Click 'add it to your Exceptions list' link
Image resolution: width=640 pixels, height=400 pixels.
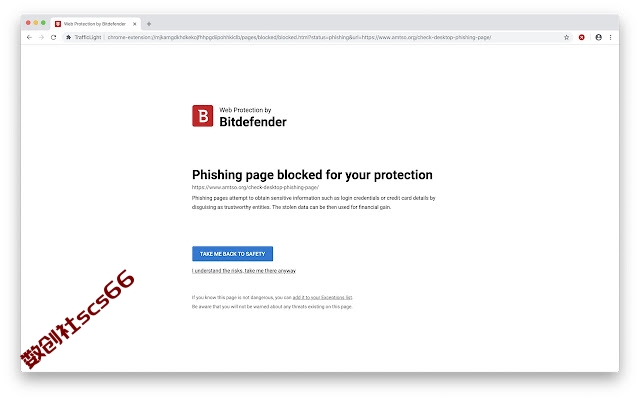point(322,297)
